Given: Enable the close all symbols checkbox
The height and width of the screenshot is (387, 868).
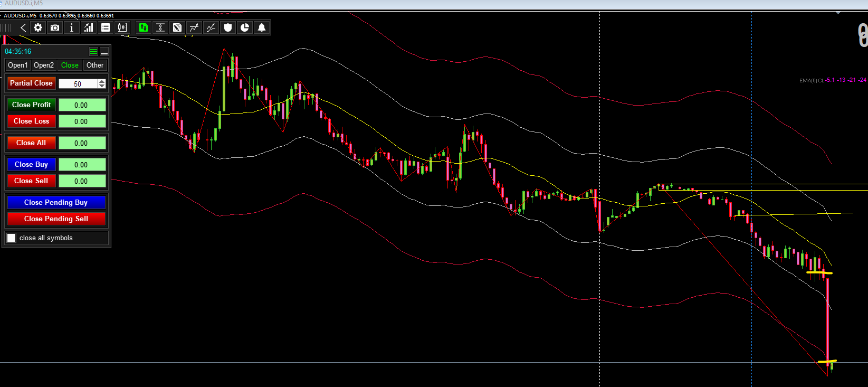Looking at the screenshot, I should 11,238.
